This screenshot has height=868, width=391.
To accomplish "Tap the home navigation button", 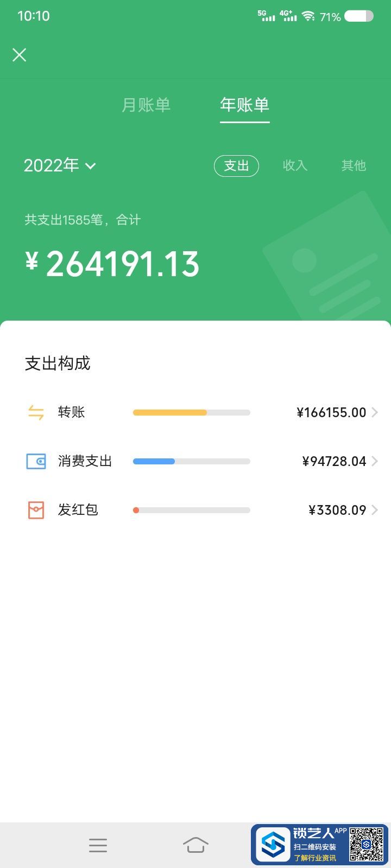I will click(195, 845).
